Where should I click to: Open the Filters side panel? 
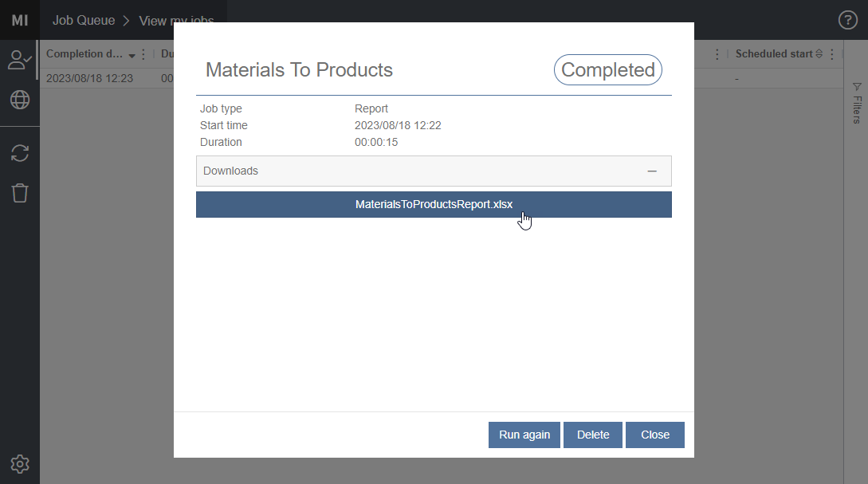point(857,103)
